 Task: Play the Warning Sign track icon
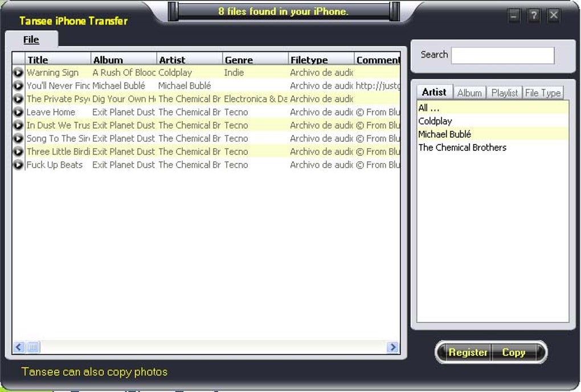(18, 72)
